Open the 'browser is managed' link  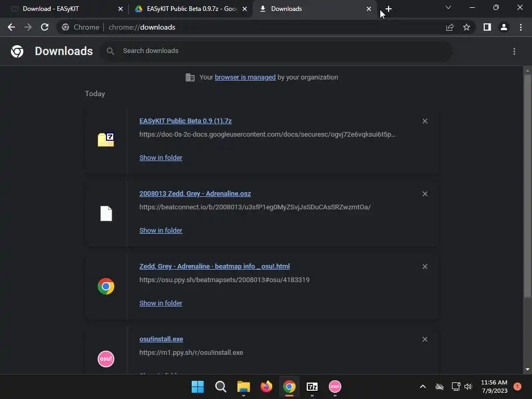click(x=245, y=77)
